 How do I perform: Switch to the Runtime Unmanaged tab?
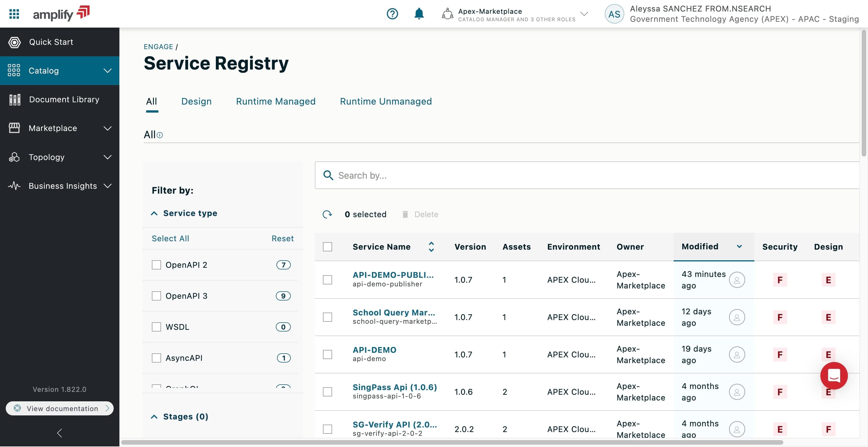[385, 101]
